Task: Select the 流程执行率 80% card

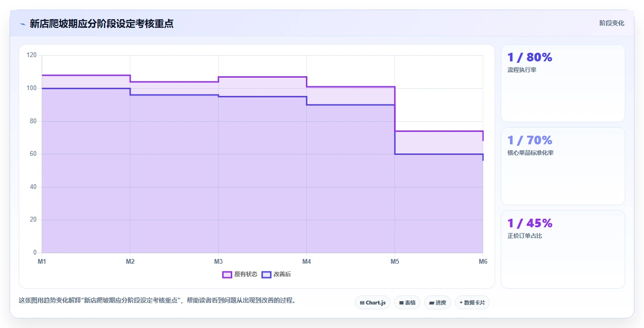Action: coord(563,83)
